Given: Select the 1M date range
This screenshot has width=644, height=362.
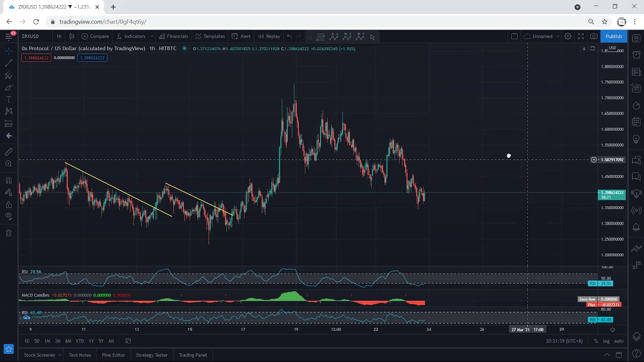Looking at the screenshot, I should tap(47, 341).
